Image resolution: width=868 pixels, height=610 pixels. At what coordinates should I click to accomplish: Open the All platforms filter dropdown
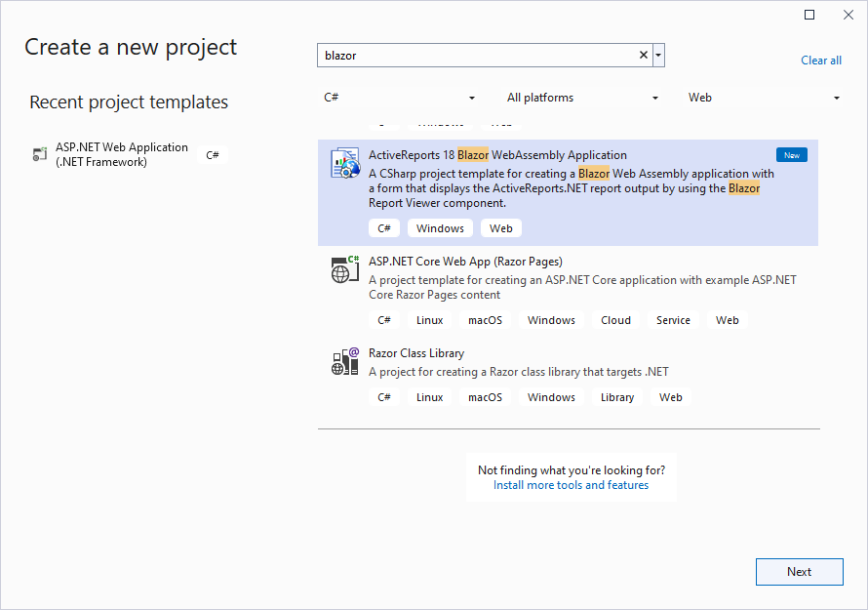582,98
